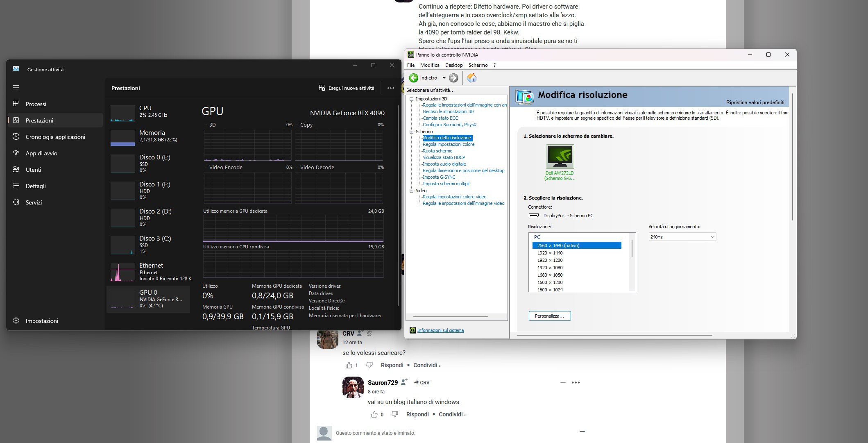Open Servizi section in Task Manager
Image resolution: width=868 pixels, height=443 pixels.
55,202
